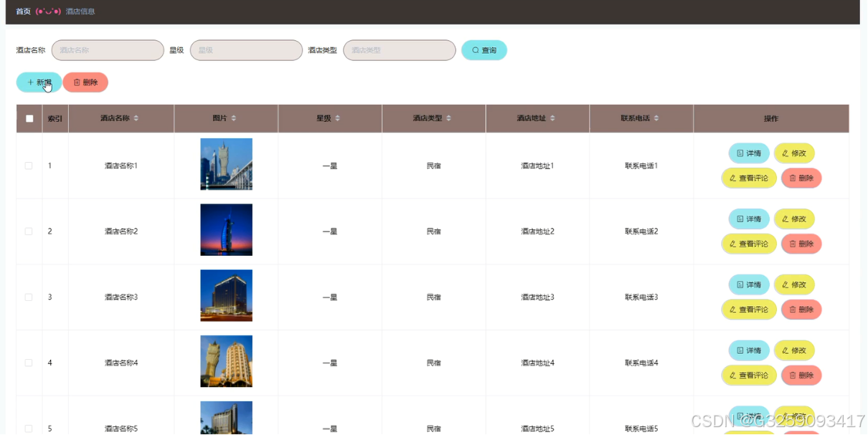The height and width of the screenshot is (435, 868).
Task: Open 查看评论 for 酒店名称4 row
Action: 749,375
